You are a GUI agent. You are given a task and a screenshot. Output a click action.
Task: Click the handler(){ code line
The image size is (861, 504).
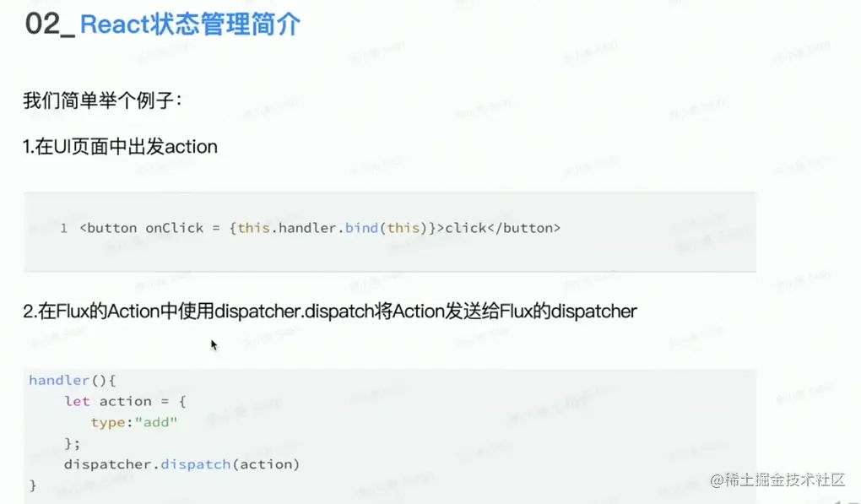[x=72, y=380]
